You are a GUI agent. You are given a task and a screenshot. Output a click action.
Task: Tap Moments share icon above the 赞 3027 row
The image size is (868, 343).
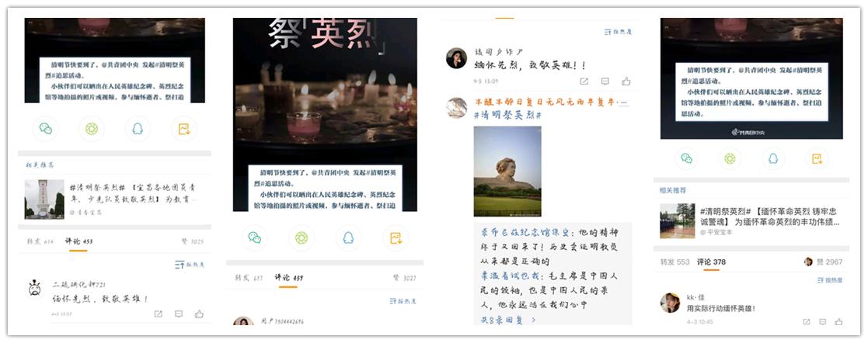[302, 238]
